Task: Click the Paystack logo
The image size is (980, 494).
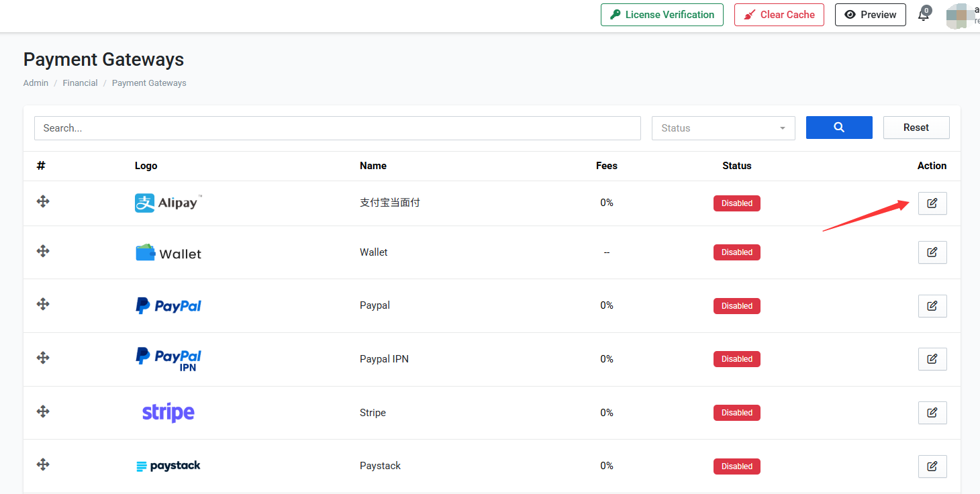Action: (168, 466)
